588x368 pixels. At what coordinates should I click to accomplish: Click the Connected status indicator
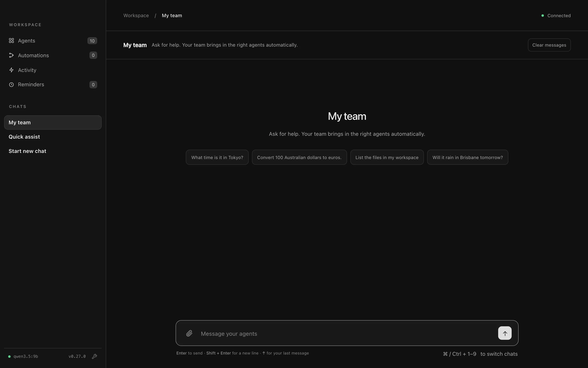coord(556,16)
